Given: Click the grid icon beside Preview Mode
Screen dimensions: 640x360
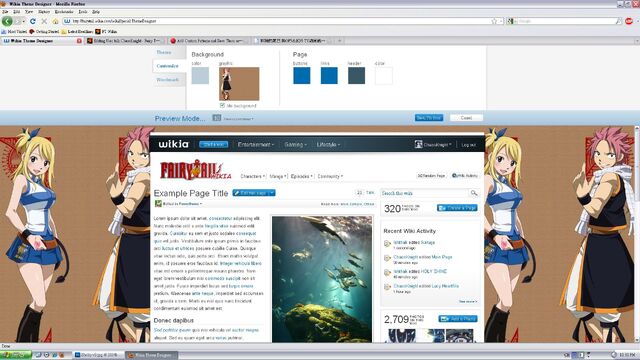Looking at the screenshot, I should tap(216, 118).
